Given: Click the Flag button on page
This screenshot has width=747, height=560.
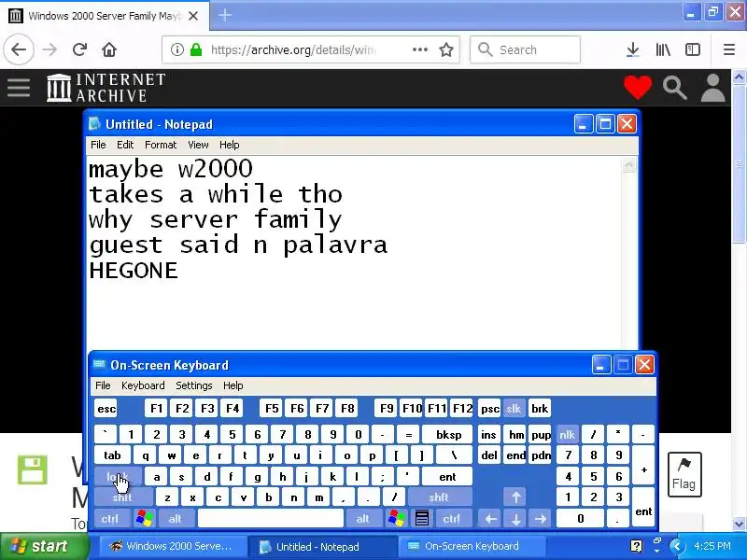Looking at the screenshot, I should [684, 474].
